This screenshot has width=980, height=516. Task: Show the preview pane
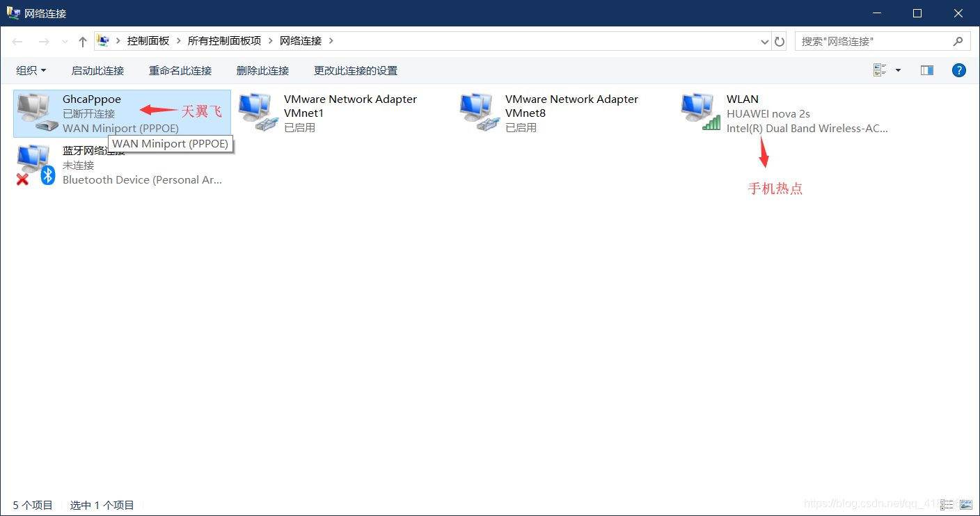tap(927, 70)
